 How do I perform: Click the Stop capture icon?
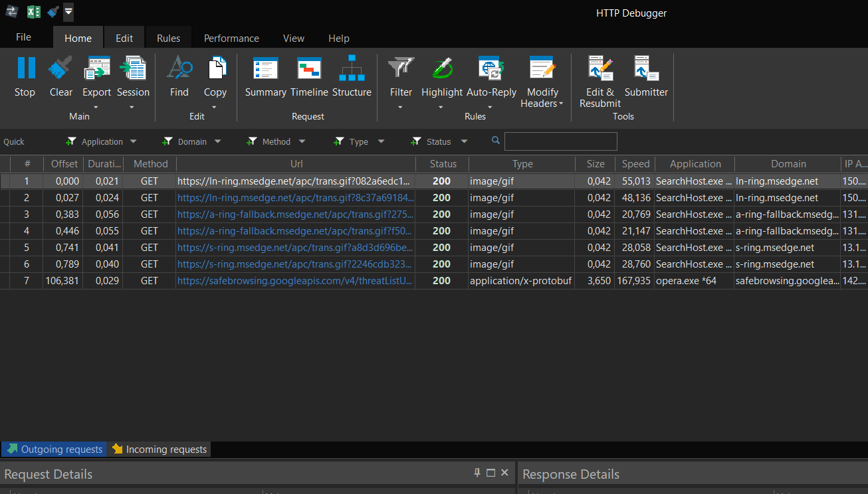click(25, 69)
